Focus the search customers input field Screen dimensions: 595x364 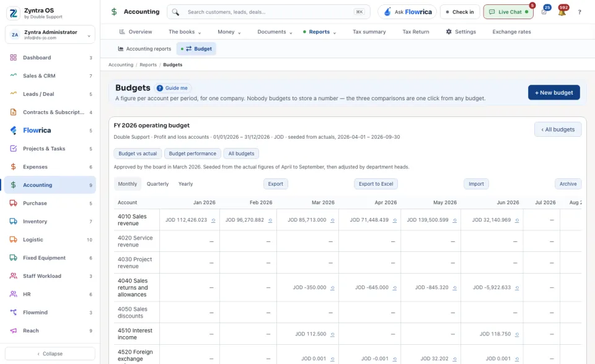coord(268,12)
